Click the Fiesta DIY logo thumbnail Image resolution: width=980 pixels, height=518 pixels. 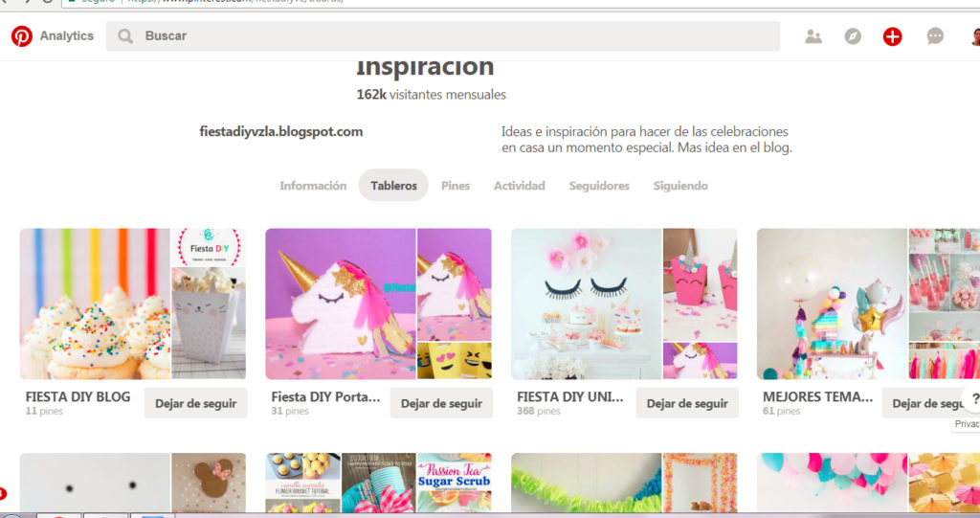pos(209,247)
